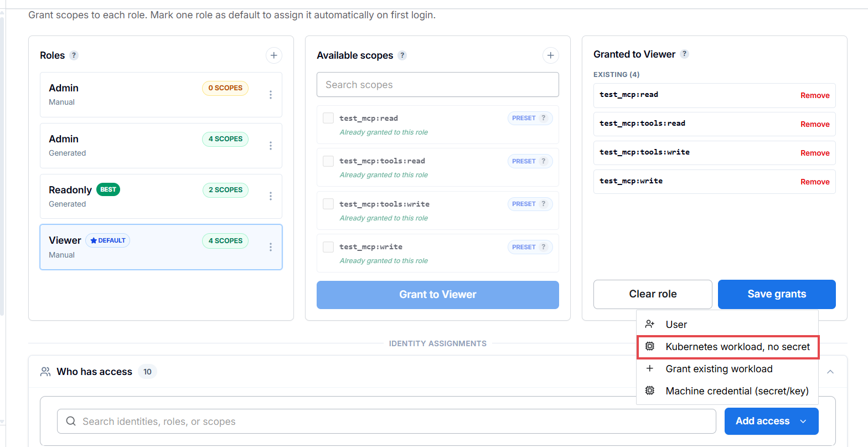Remove test_mcp:tools:write from Viewer grants
The image size is (868, 447).
coord(815,153)
